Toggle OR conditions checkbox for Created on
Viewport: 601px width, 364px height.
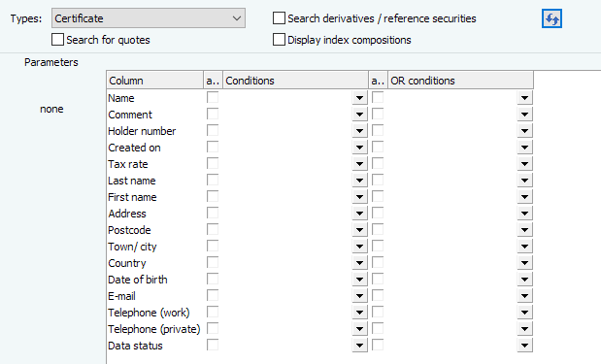pos(378,148)
